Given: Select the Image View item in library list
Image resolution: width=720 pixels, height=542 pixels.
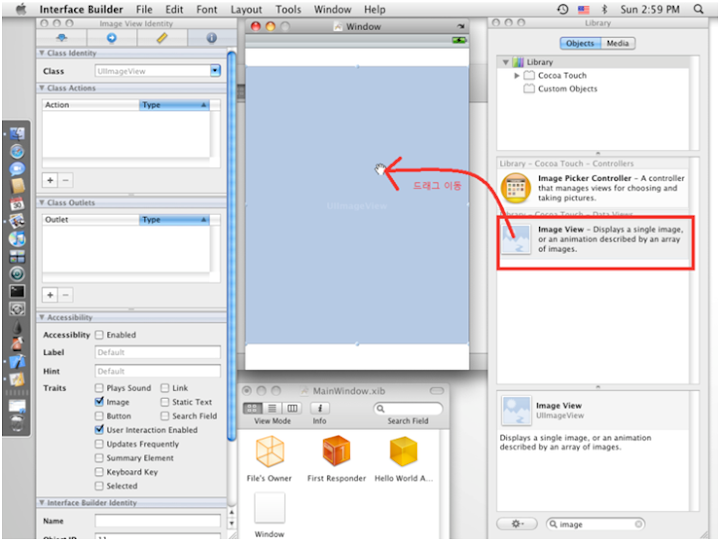Looking at the screenshot, I should coord(594,239).
